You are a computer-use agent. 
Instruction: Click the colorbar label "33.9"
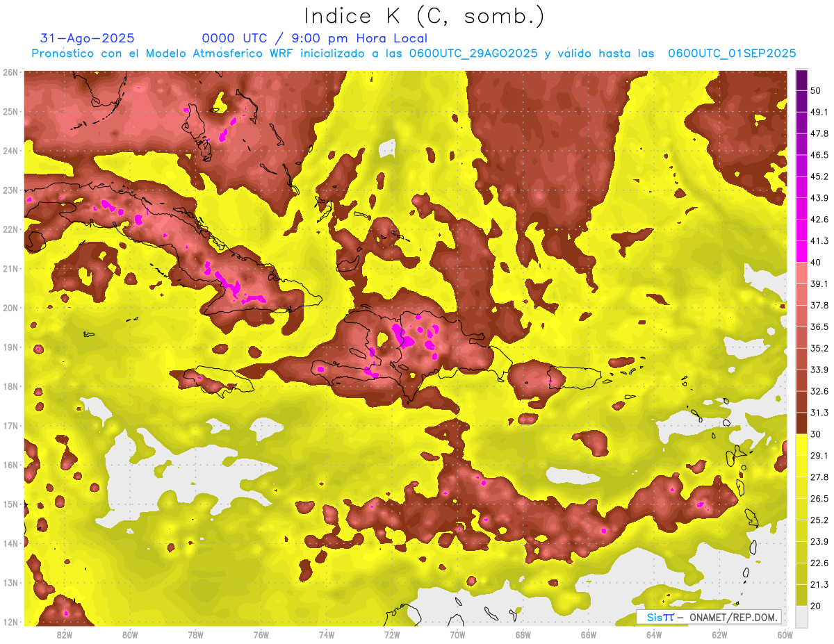point(819,370)
